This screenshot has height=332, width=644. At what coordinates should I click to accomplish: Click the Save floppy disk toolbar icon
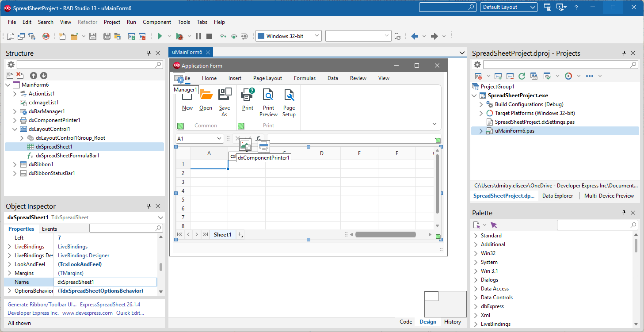(93, 36)
